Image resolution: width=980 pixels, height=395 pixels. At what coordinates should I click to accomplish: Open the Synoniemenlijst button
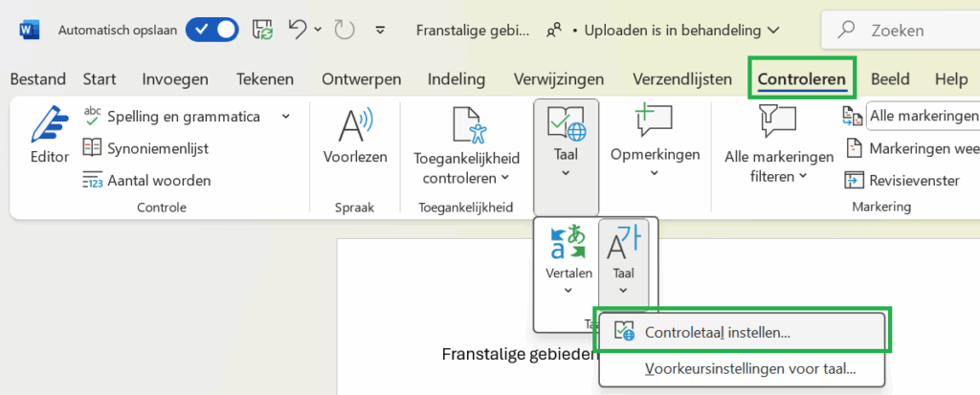(145, 148)
